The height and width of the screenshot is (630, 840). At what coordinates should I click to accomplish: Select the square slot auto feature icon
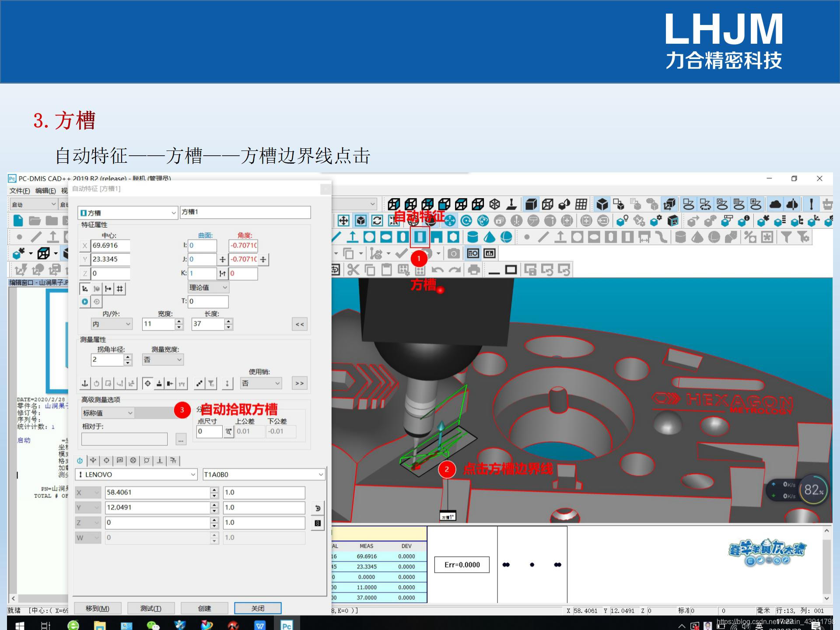[x=420, y=237]
